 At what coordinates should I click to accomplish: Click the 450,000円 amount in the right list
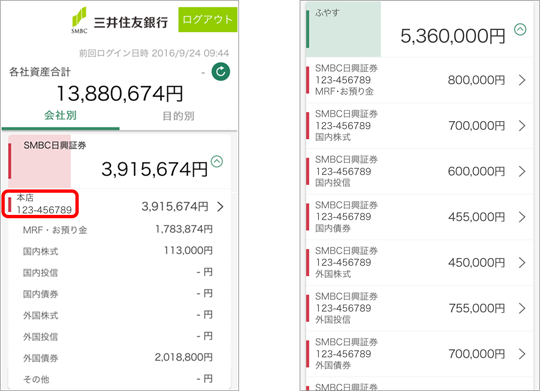(x=476, y=263)
